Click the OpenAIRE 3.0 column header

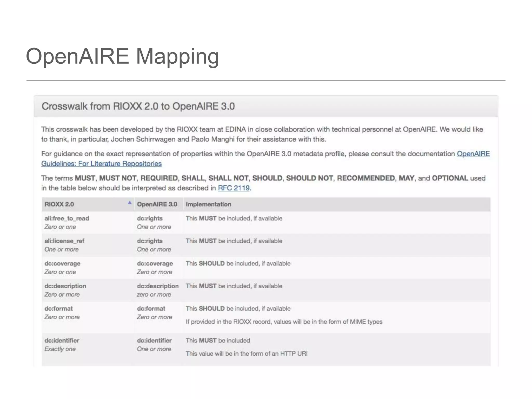click(x=159, y=204)
